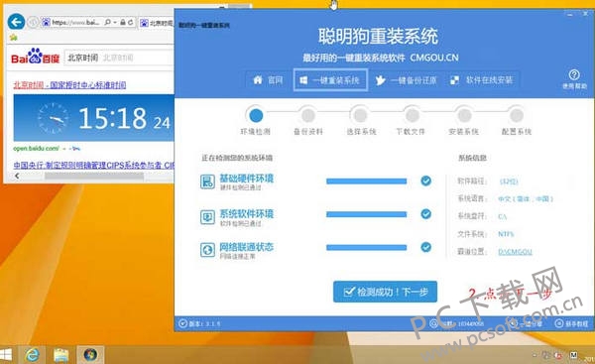Click the 系统软件环境 monitor icon
Image resolution: width=595 pixels, height=364 pixels.
pyautogui.click(x=207, y=217)
